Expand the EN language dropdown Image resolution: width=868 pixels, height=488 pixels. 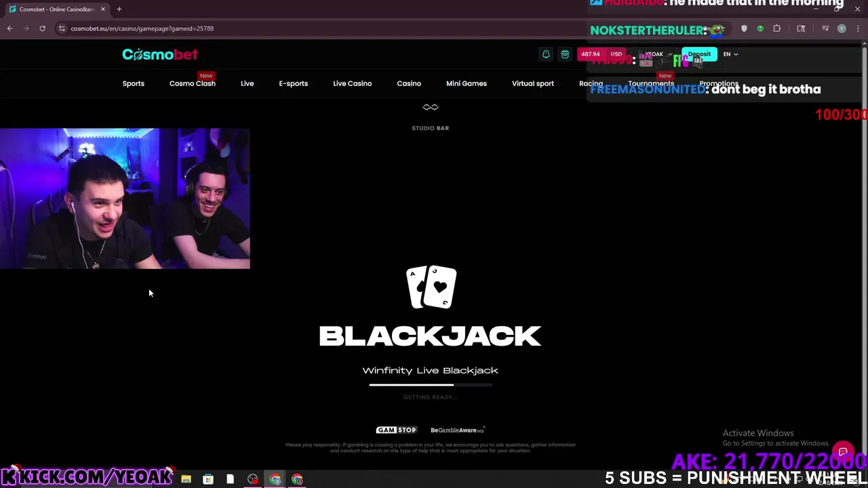coord(730,54)
